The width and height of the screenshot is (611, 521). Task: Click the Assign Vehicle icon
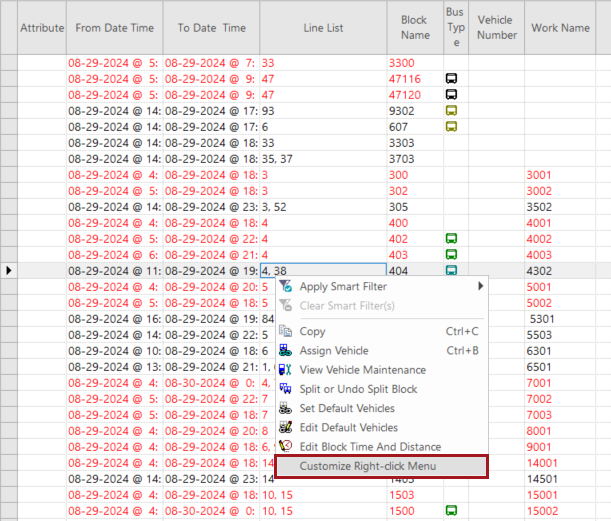click(287, 351)
